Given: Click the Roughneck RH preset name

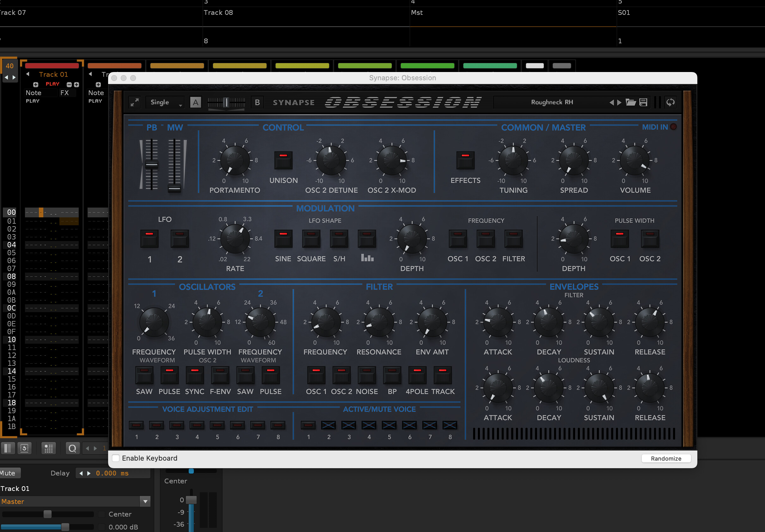Looking at the screenshot, I should 552,102.
